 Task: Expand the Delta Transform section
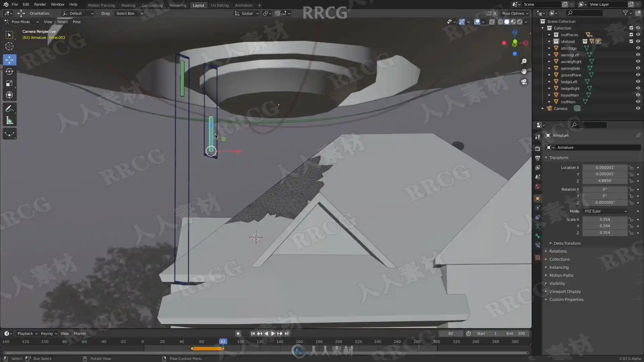(567, 243)
